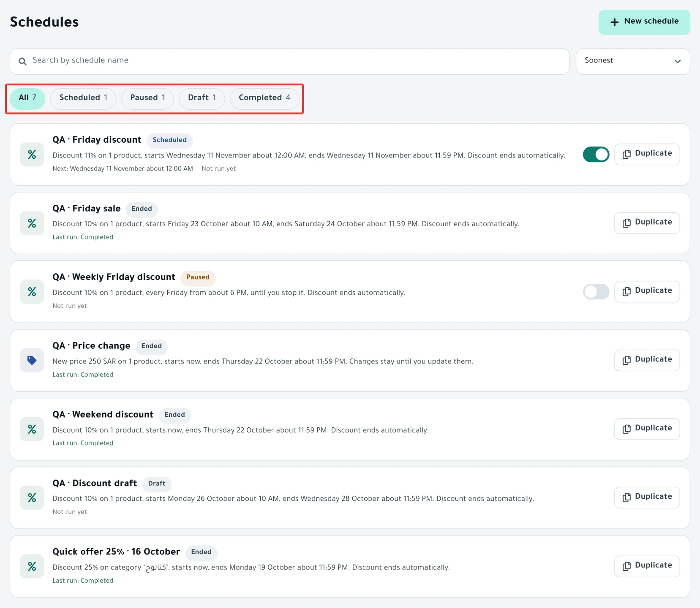Viewport: 700px width, 608px height.
Task: Click the percent icon for Quick offer 25%
Action: coord(32,567)
